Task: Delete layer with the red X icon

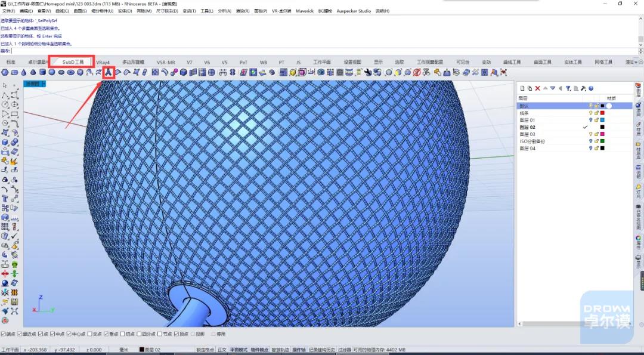Action: click(x=537, y=88)
